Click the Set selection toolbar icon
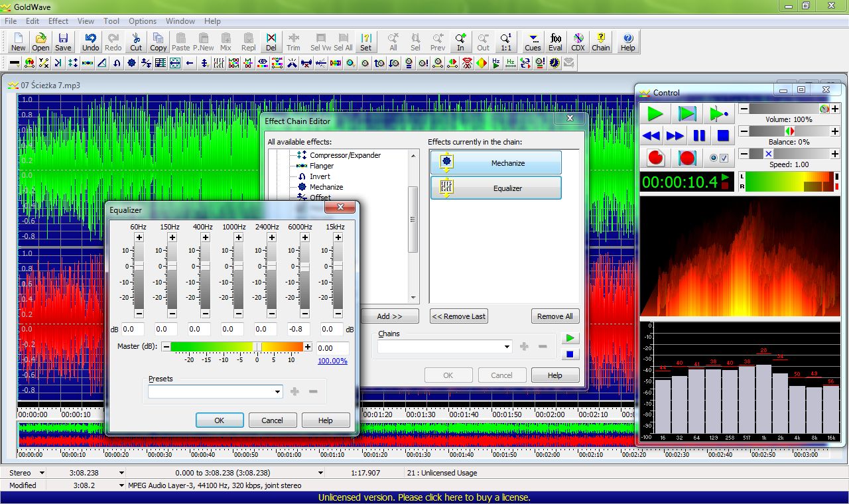 point(366,42)
